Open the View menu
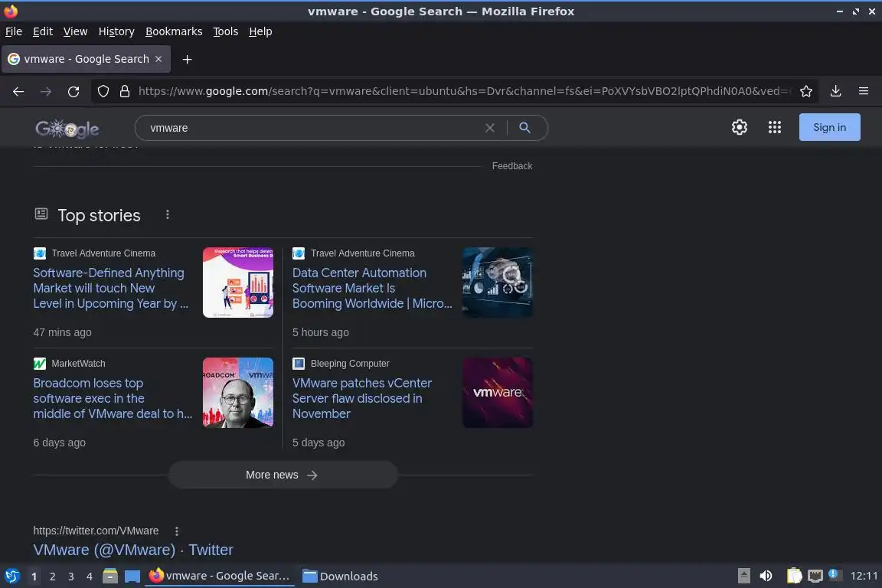This screenshot has height=588, width=882. pos(75,31)
